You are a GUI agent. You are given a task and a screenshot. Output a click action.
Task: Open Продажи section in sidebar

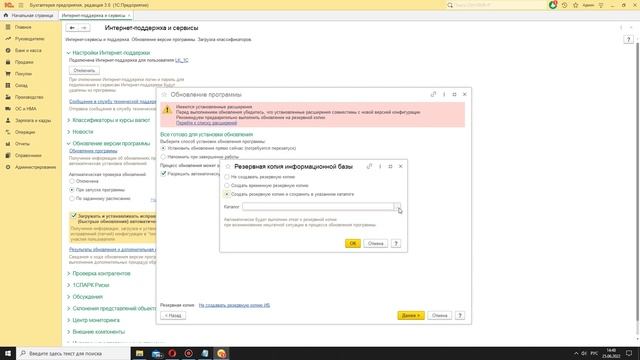(x=24, y=62)
